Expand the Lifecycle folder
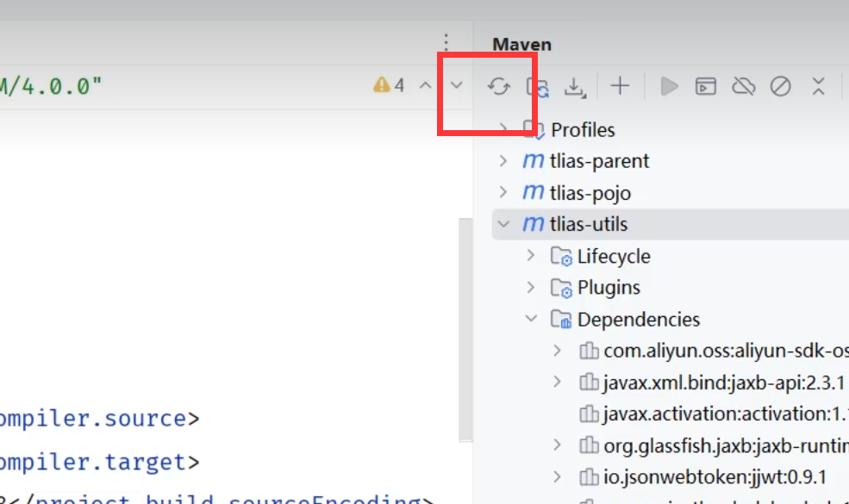The image size is (849, 504). click(532, 256)
